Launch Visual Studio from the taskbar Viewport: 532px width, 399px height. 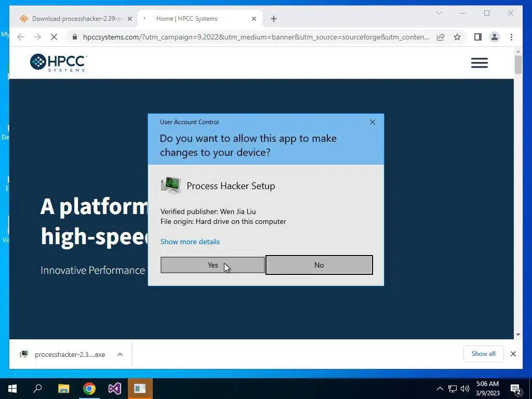(115, 389)
